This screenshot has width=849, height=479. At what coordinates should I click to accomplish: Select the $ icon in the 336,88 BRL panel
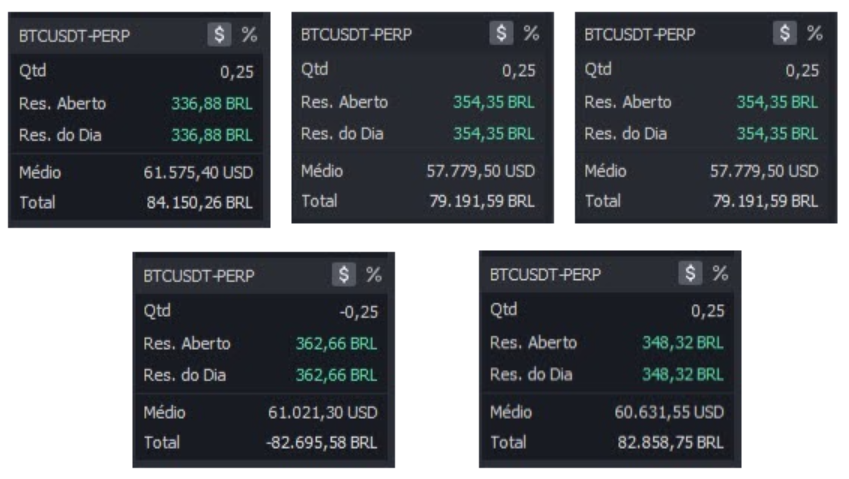(x=219, y=35)
